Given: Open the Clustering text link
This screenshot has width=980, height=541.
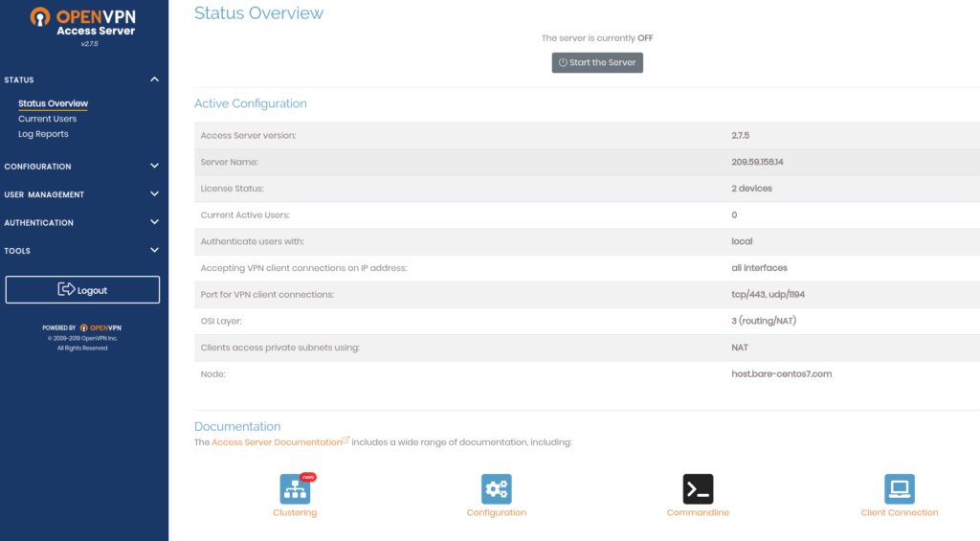Looking at the screenshot, I should click(x=295, y=513).
